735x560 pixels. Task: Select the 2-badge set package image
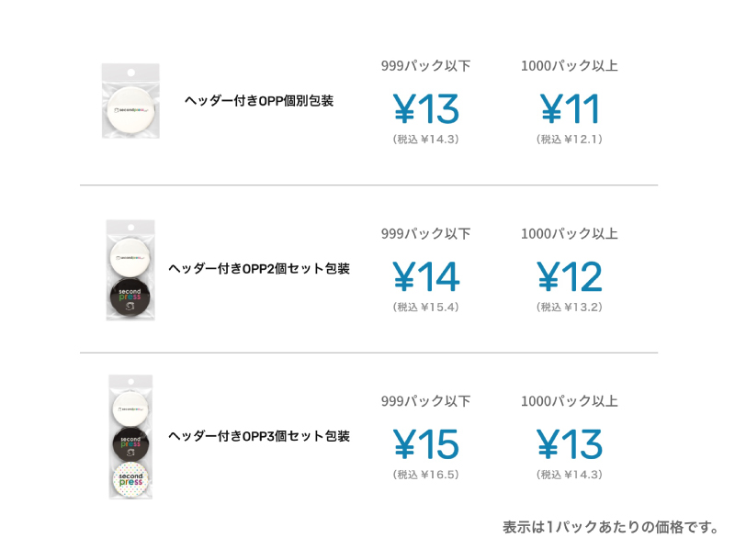pos(130,270)
